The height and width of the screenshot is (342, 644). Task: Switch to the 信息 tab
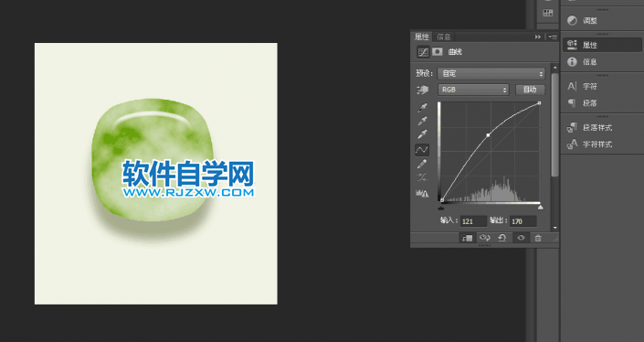point(444,37)
